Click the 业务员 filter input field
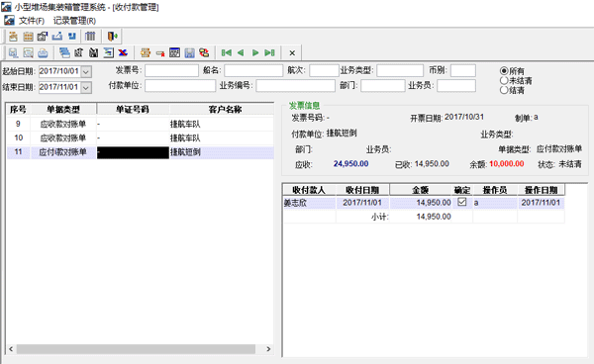The height and width of the screenshot is (364, 594). click(456, 86)
